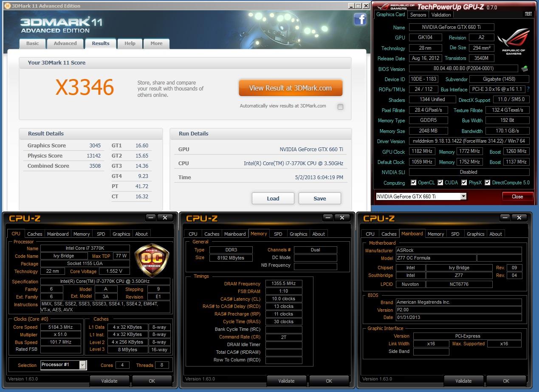Click the CAS# Latency 10.0 clocks field
Viewport: 539px width, 392px height.
[284, 299]
